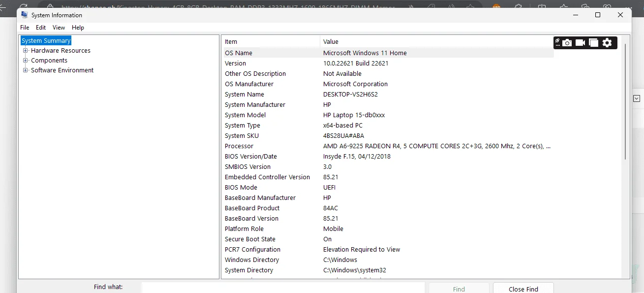Select the Windows Directory item
Screen dimensions: 644x293
(252, 260)
